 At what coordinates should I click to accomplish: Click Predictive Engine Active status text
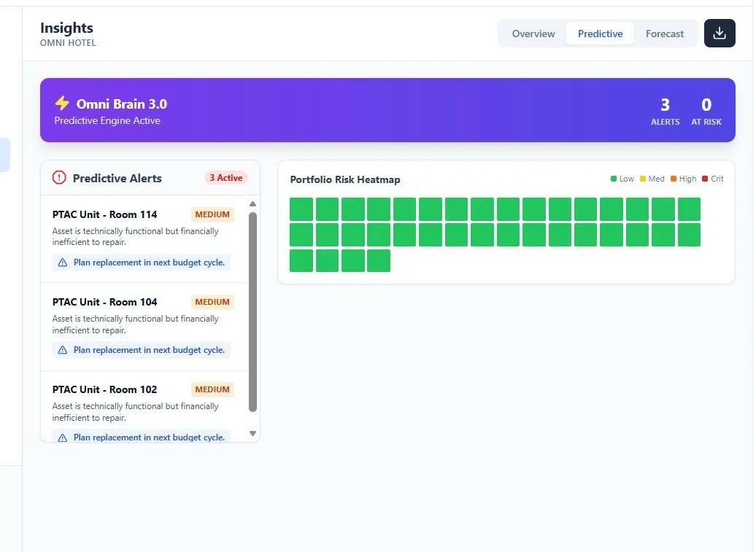point(107,120)
